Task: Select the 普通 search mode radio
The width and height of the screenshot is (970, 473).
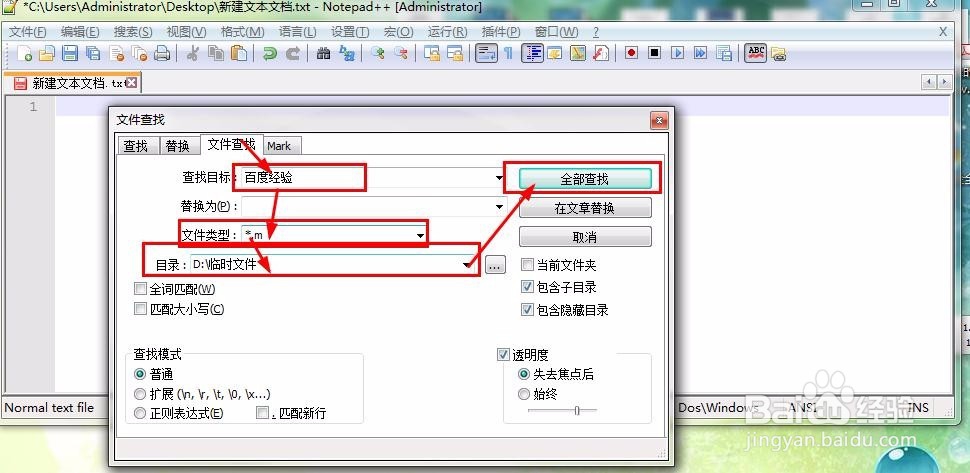Action: (x=140, y=374)
